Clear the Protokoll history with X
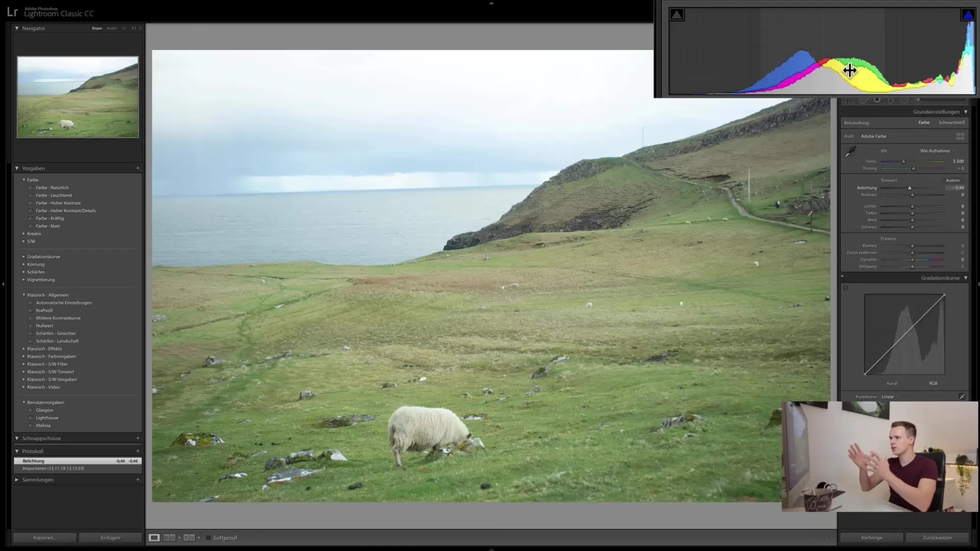The image size is (980, 551). point(138,451)
